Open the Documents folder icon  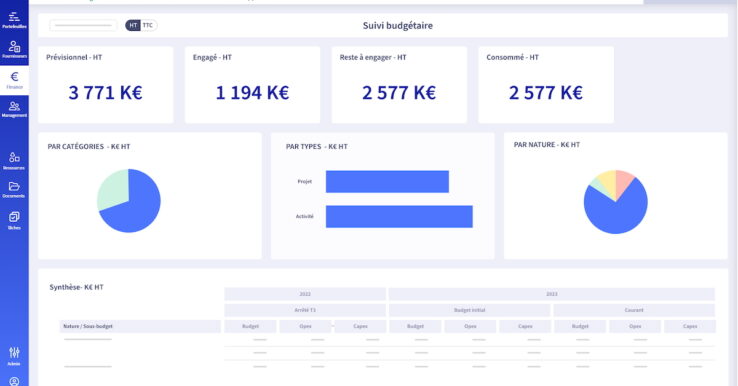click(x=14, y=190)
